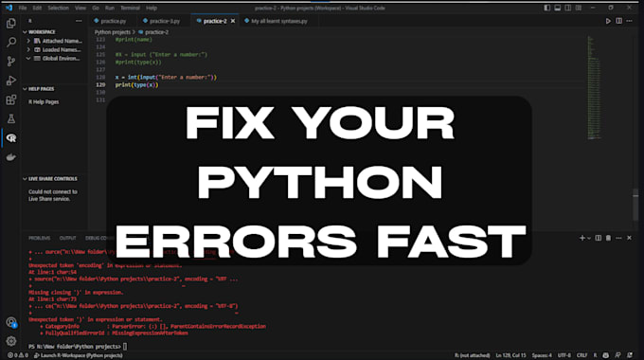Close the terminal panel
The image size is (644, 360).
(x=629, y=238)
